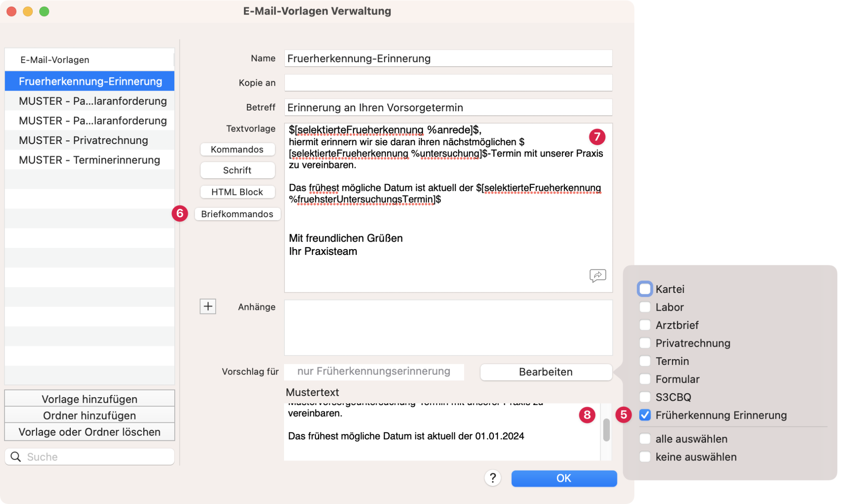Click Bearbeiten next to Vorschlag für
Viewport: 848px width, 504px height.
[546, 372]
